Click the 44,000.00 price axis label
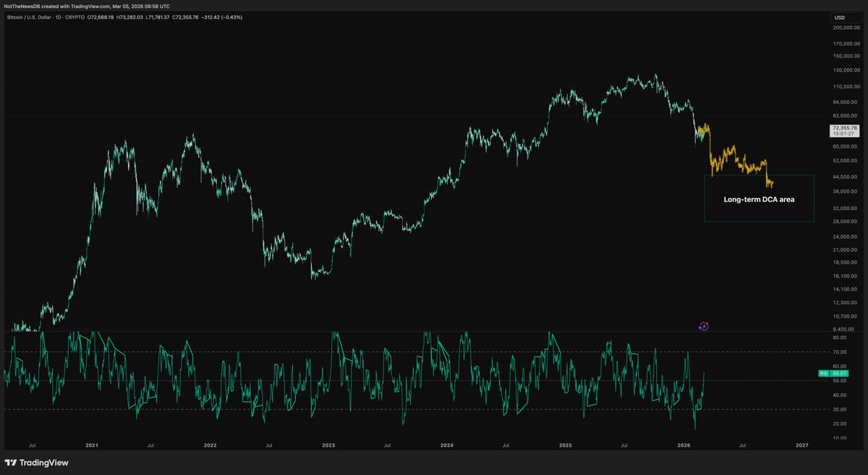The height and width of the screenshot is (475, 868). click(845, 177)
